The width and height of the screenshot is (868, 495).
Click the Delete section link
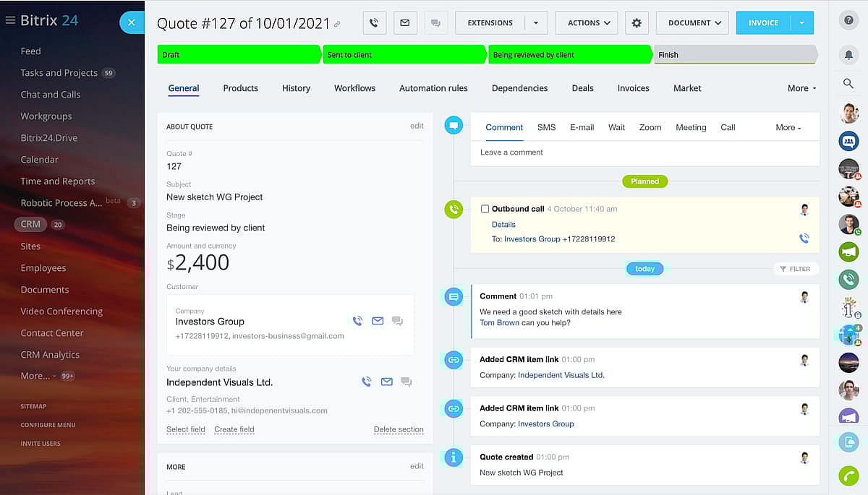click(399, 429)
